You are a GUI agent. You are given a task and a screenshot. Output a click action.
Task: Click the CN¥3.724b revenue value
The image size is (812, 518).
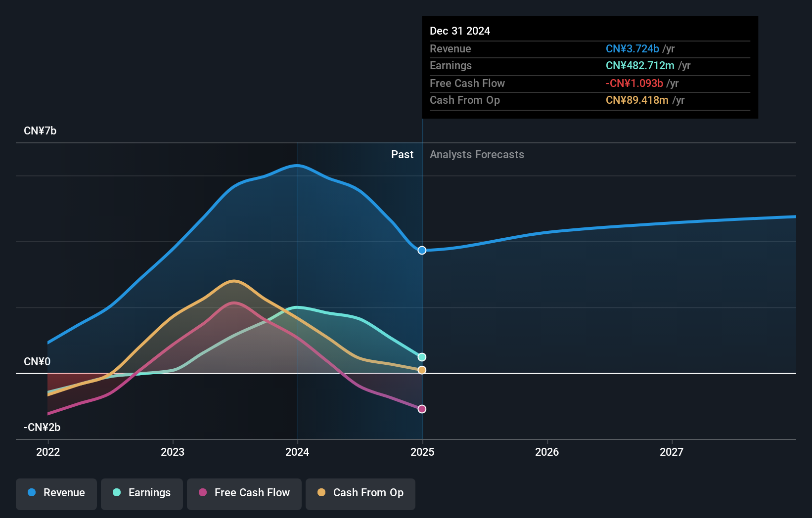(632, 49)
